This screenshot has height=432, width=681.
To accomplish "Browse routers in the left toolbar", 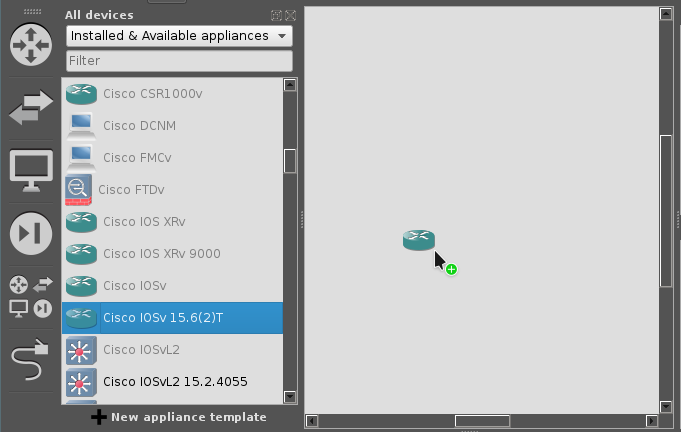I will point(31,45).
